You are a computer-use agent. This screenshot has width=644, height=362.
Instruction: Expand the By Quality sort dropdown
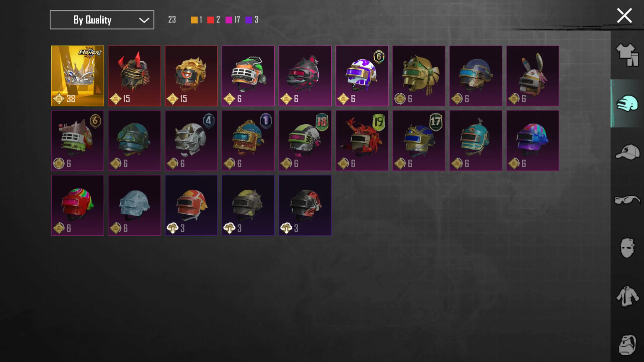click(x=102, y=20)
